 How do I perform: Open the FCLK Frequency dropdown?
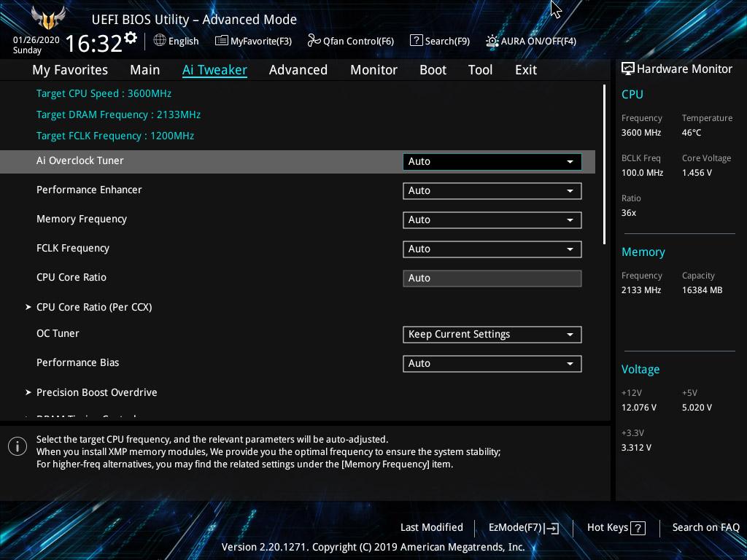tap(492, 249)
